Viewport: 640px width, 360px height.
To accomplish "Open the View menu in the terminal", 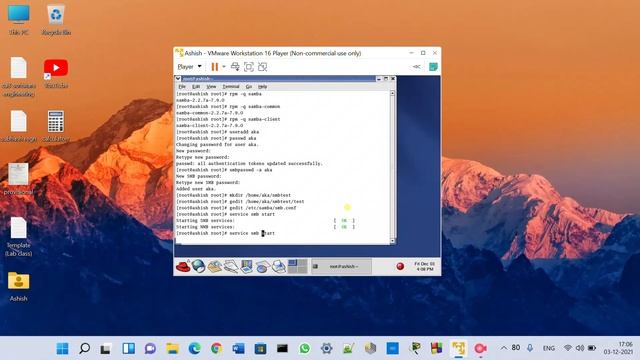I will (211, 87).
